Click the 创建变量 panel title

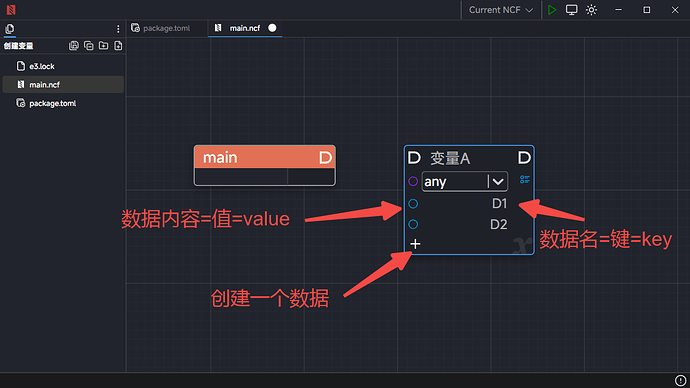click(18, 46)
